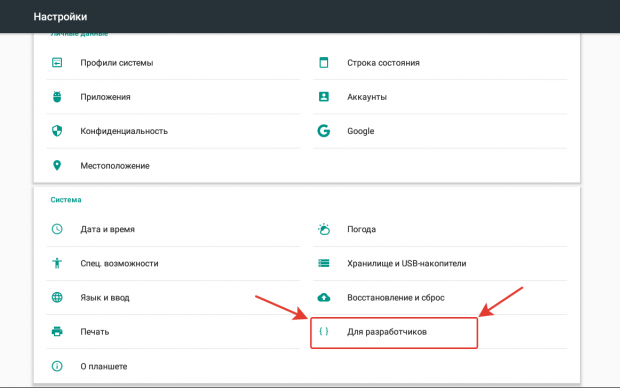Open the Аккаунты settings entry

point(440,97)
